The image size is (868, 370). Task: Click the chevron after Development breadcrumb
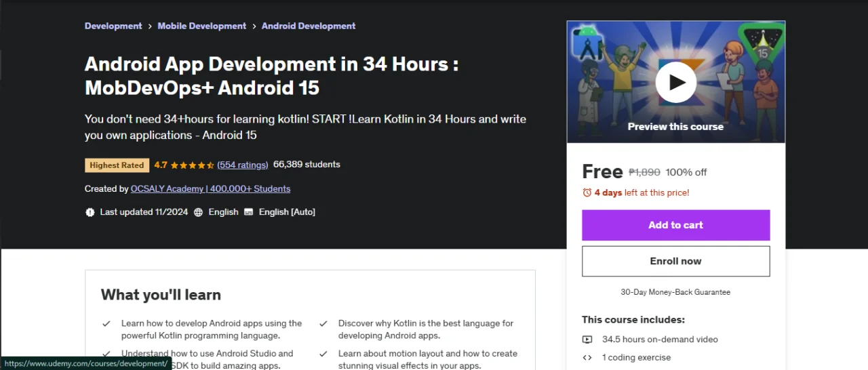coord(150,26)
